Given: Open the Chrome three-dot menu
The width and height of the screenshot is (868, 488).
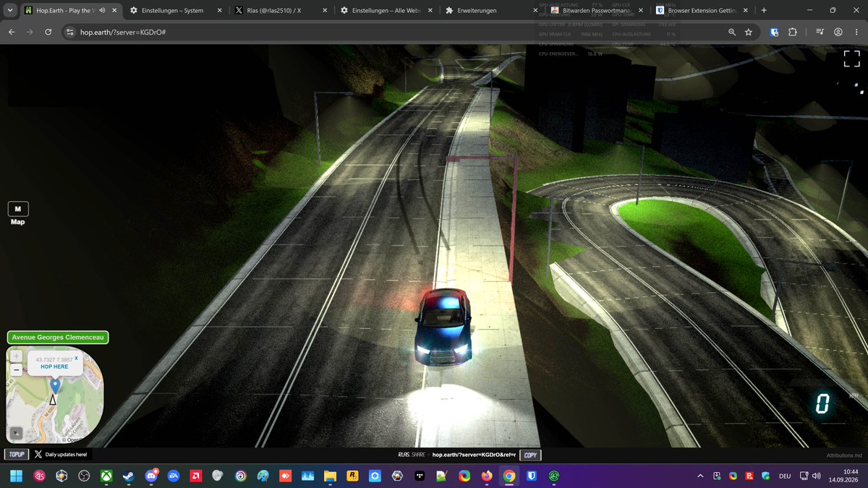Looking at the screenshot, I should pos(856,33).
